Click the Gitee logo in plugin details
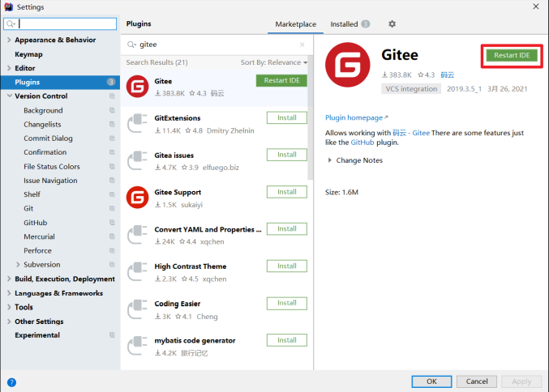This screenshot has width=549, height=392. (348, 67)
